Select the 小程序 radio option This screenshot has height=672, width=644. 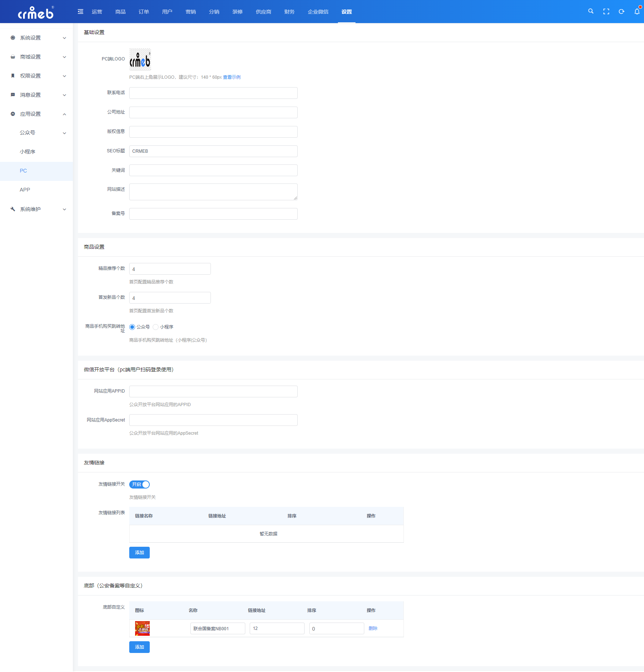tap(163, 327)
